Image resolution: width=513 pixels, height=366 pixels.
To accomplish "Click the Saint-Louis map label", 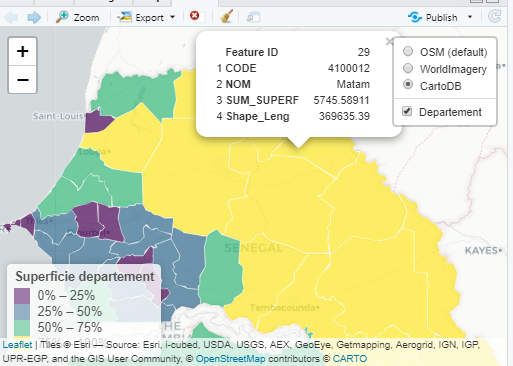I will [x=59, y=116].
